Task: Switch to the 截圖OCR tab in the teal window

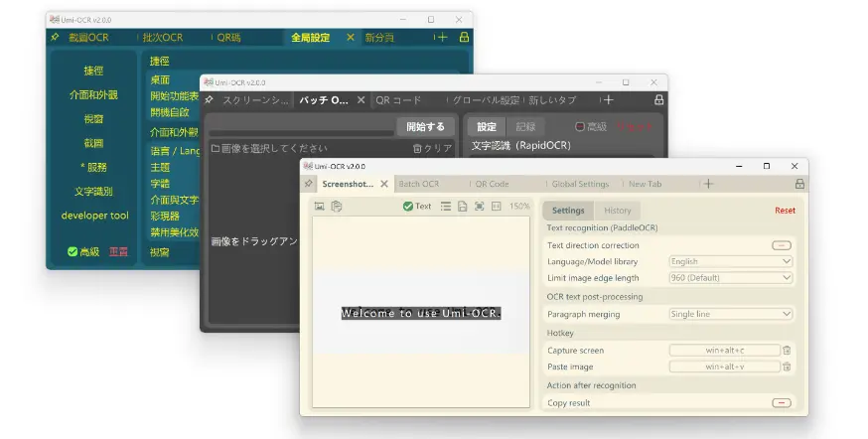Action: coord(88,38)
